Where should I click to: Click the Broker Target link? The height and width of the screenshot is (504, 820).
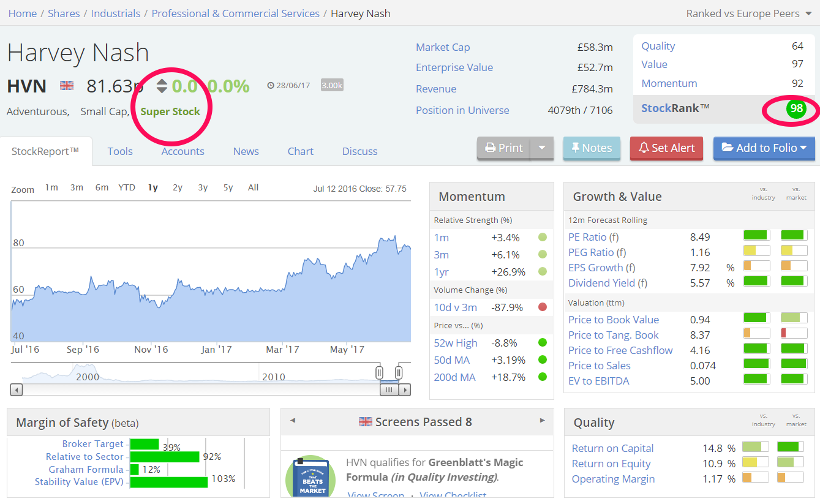[x=92, y=444]
